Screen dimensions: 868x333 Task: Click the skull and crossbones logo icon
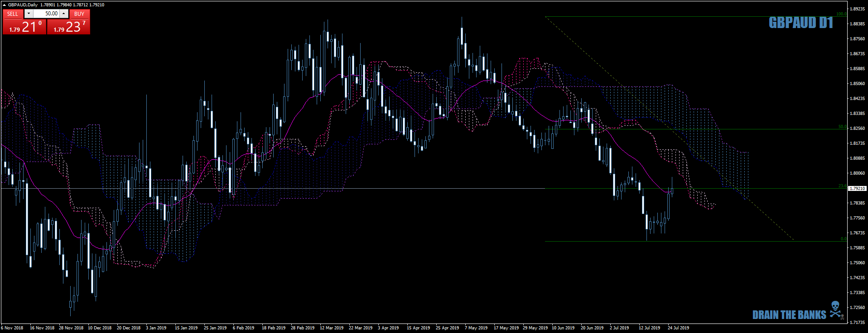(x=836, y=310)
